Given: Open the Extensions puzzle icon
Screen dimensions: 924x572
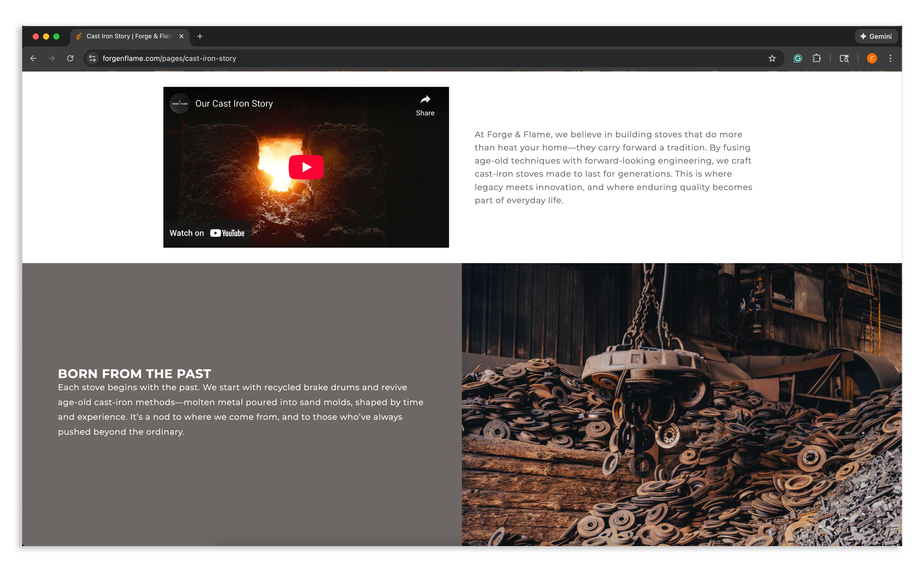Looking at the screenshot, I should [x=816, y=58].
